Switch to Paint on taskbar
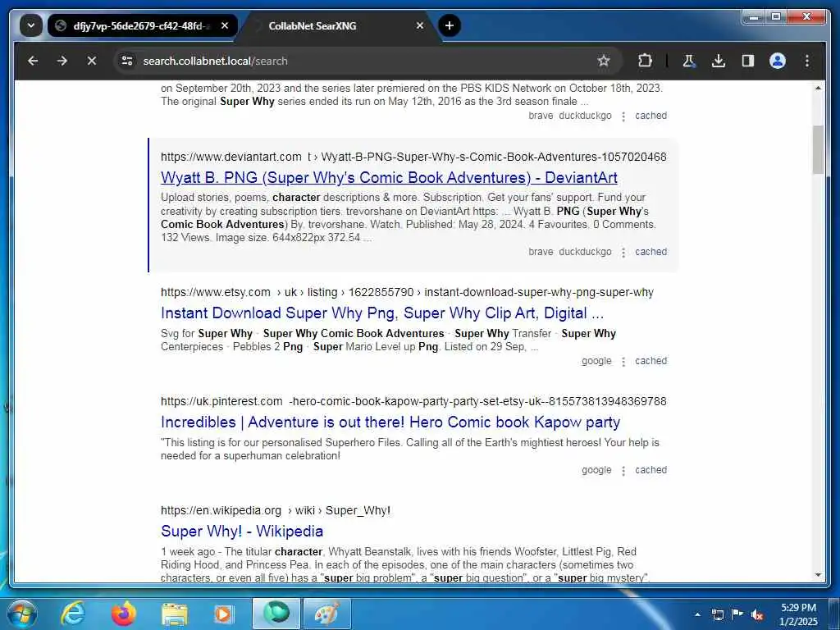The height and width of the screenshot is (630, 840). 326,614
